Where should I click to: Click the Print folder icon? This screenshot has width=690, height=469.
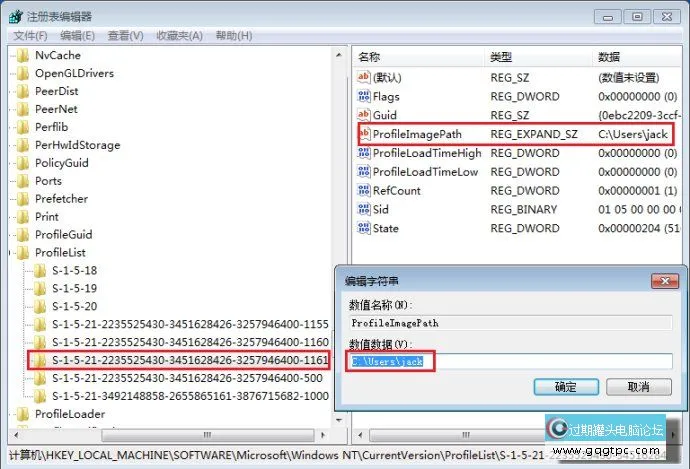pyautogui.click(x=23, y=217)
